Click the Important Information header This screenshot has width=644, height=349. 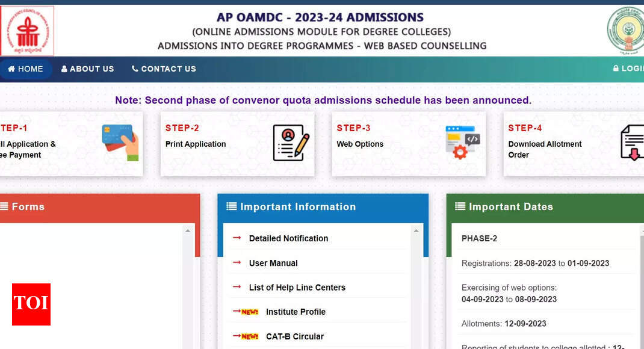[x=323, y=208]
